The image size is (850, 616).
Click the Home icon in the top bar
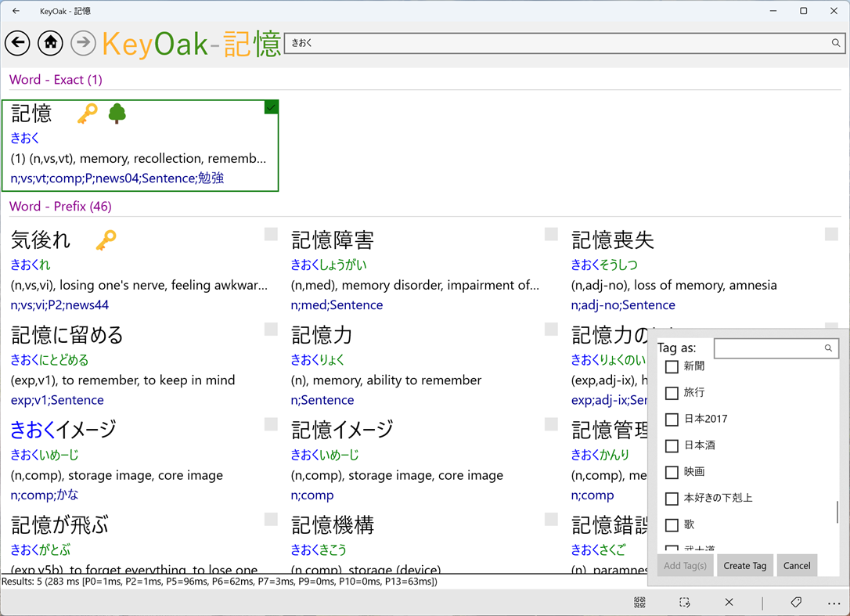pyautogui.click(x=50, y=43)
